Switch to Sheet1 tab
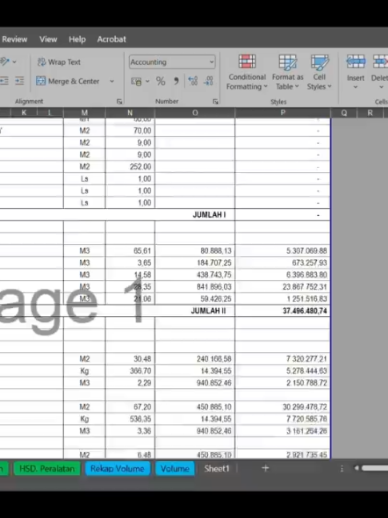388x518 pixels. tap(217, 469)
